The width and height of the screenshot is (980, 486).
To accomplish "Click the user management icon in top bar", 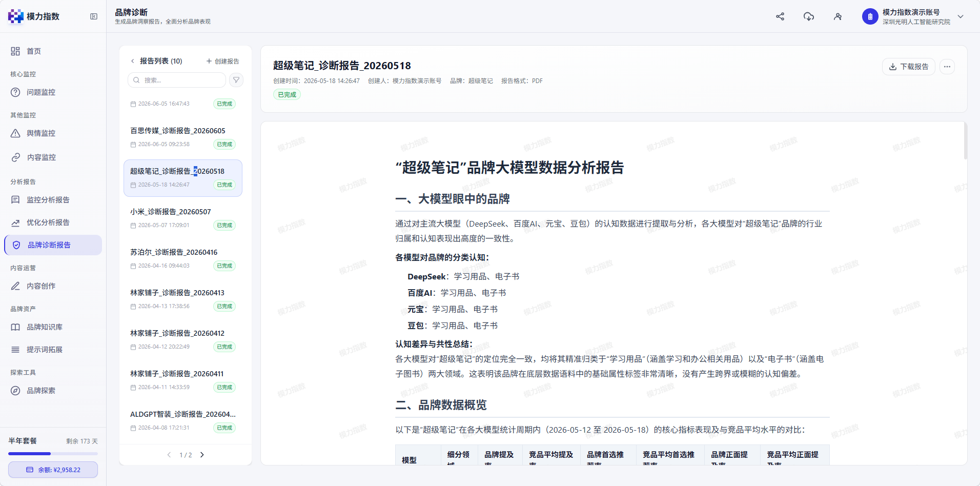I will [x=838, y=16].
